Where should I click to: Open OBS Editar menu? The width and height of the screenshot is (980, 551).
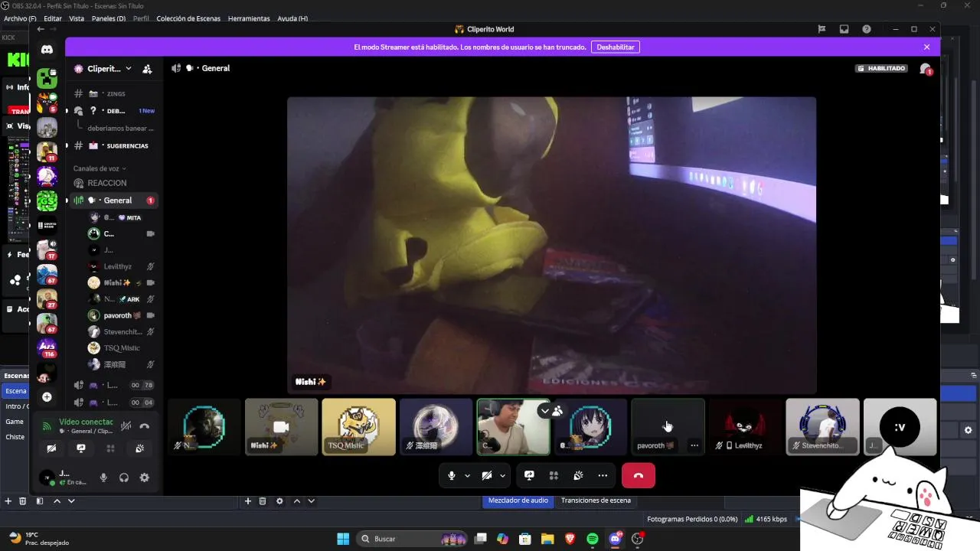point(53,18)
